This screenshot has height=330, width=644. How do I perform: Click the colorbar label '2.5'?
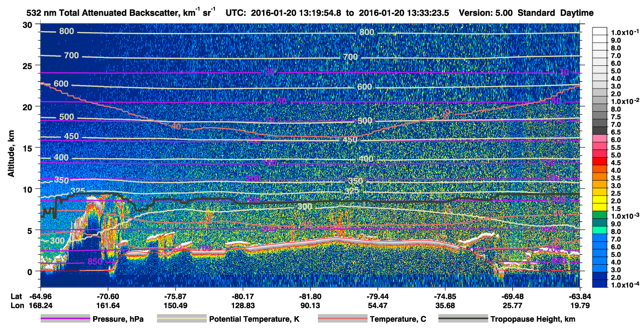(x=616, y=193)
